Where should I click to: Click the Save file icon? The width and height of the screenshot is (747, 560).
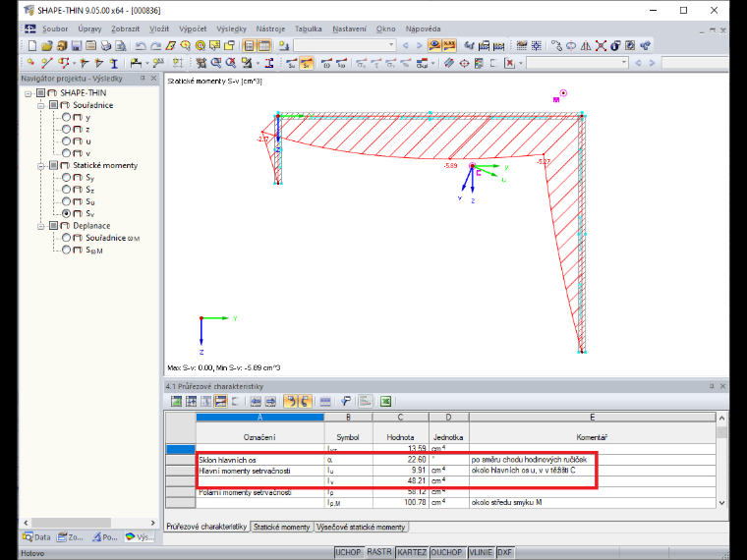(x=77, y=46)
